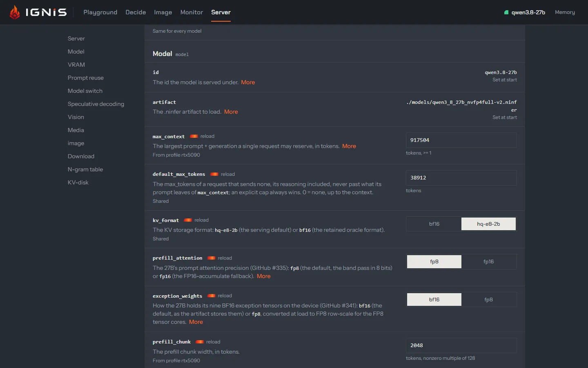The width and height of the screenshot is (588, 368).
Task: Jump to VRAM section in sidebar
Action: (x=76, y=65)
